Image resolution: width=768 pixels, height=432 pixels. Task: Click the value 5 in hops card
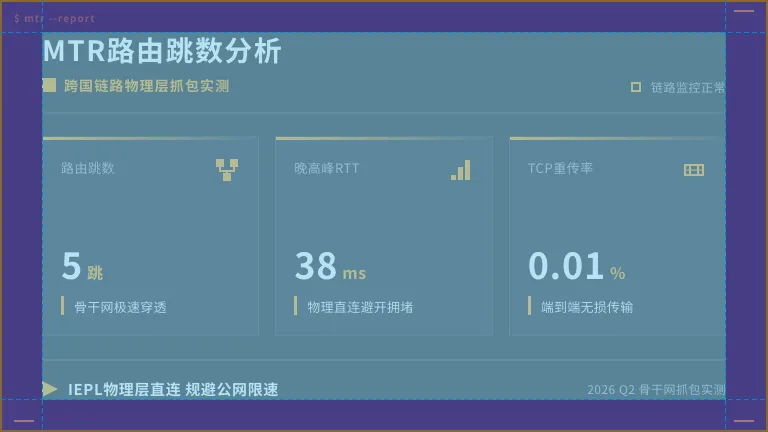[x=71, y=265]
